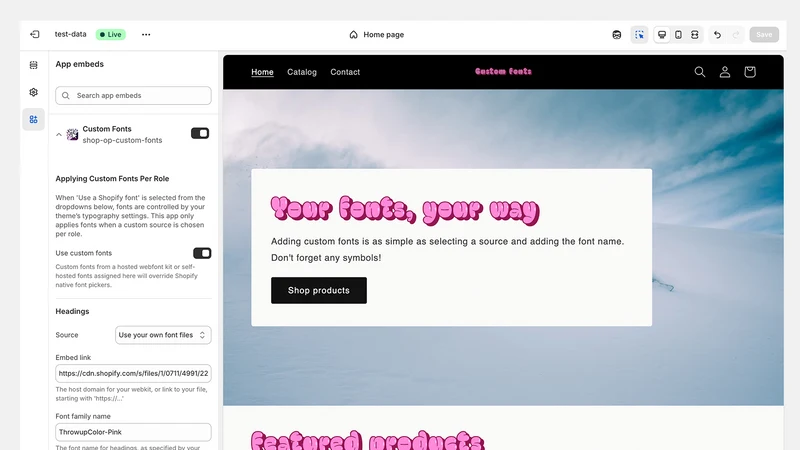
Task: Click the App embeds panel title
Action: (80, 64)
